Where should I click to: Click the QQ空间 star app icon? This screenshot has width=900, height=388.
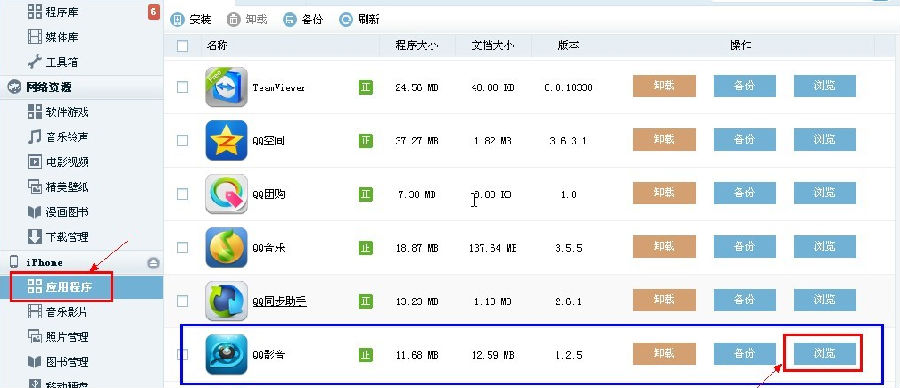tap(226, 140)
